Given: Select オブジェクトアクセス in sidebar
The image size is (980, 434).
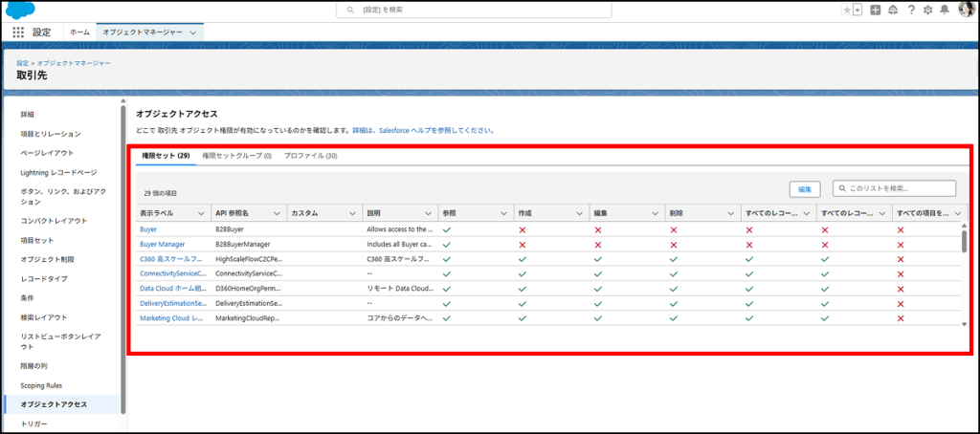Looking at the screenshot, I should point(54,404).
